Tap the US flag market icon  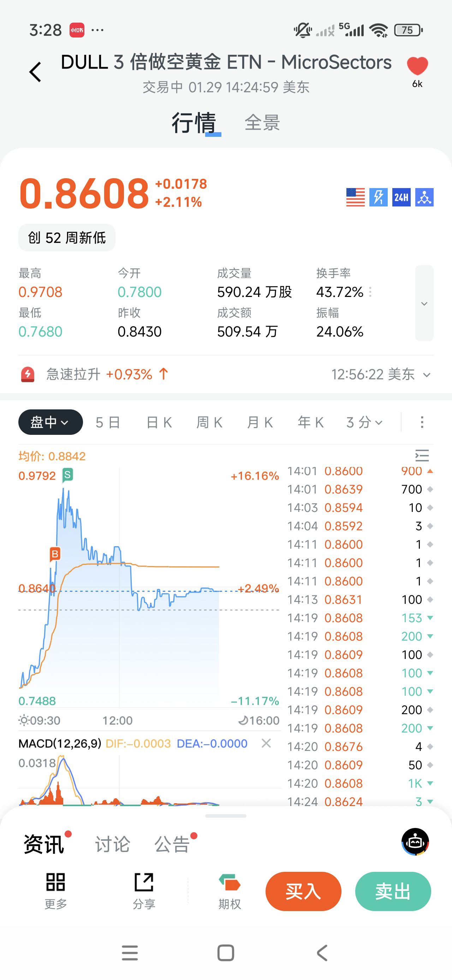click(355, 197)
